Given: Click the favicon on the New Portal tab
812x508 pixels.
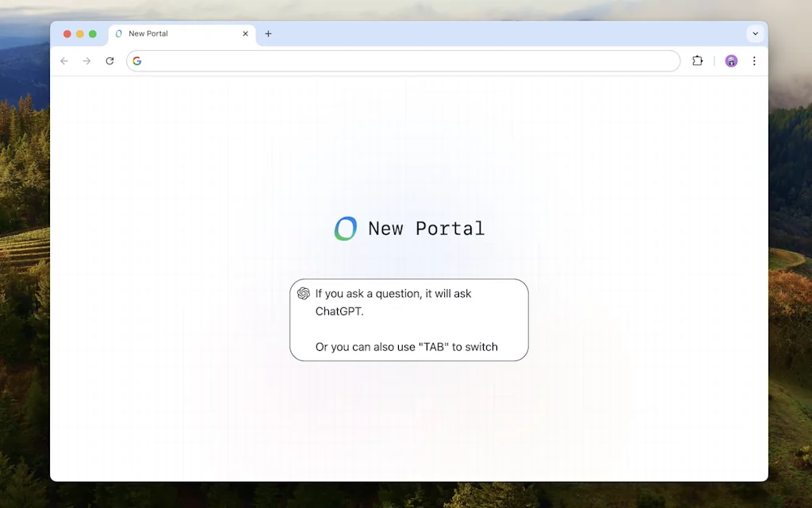Looking at the screenshot, I should coord(119,33).
